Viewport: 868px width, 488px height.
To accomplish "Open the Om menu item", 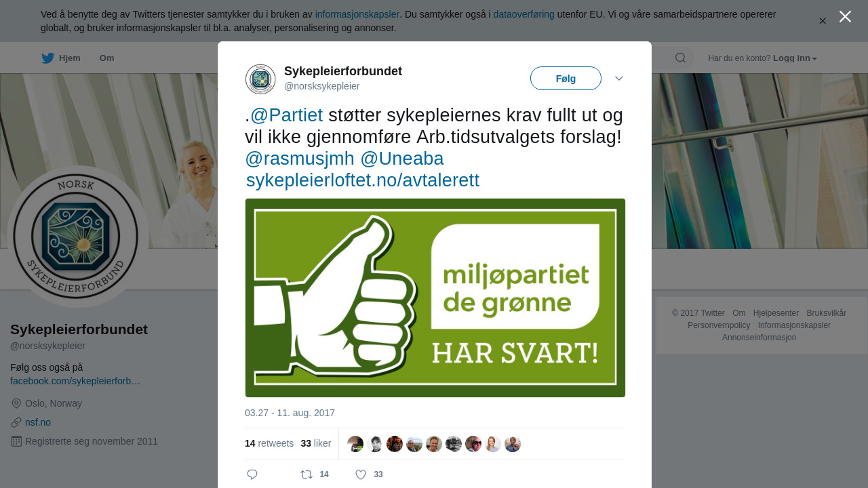I will pos(107,58).
